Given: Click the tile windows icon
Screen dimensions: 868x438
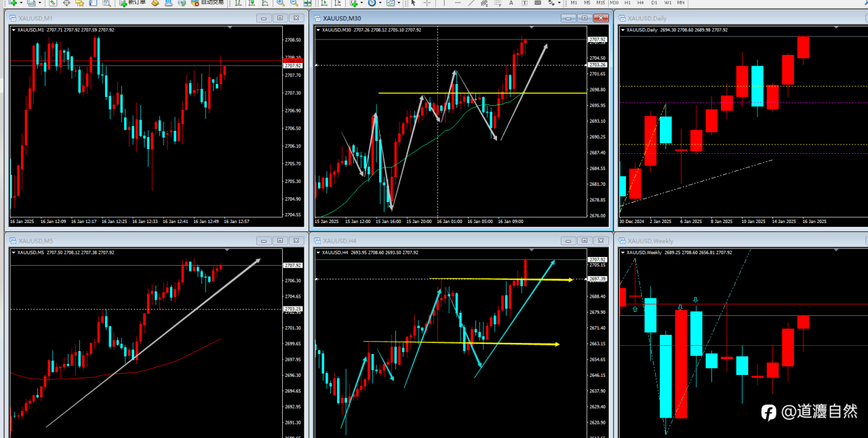Looking at the screenshot, I should (307, 3).
